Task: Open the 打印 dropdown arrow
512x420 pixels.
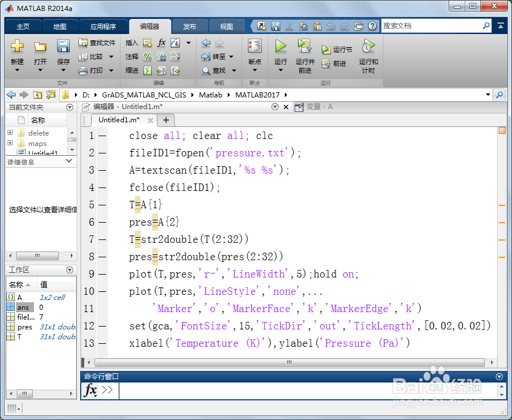Action: (x=111, y=70)
